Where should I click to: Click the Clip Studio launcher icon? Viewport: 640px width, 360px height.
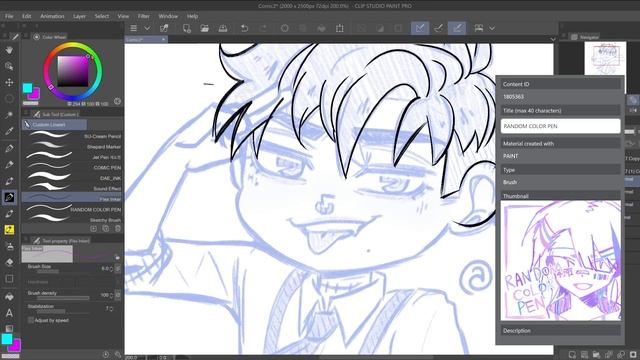(164, 28)
